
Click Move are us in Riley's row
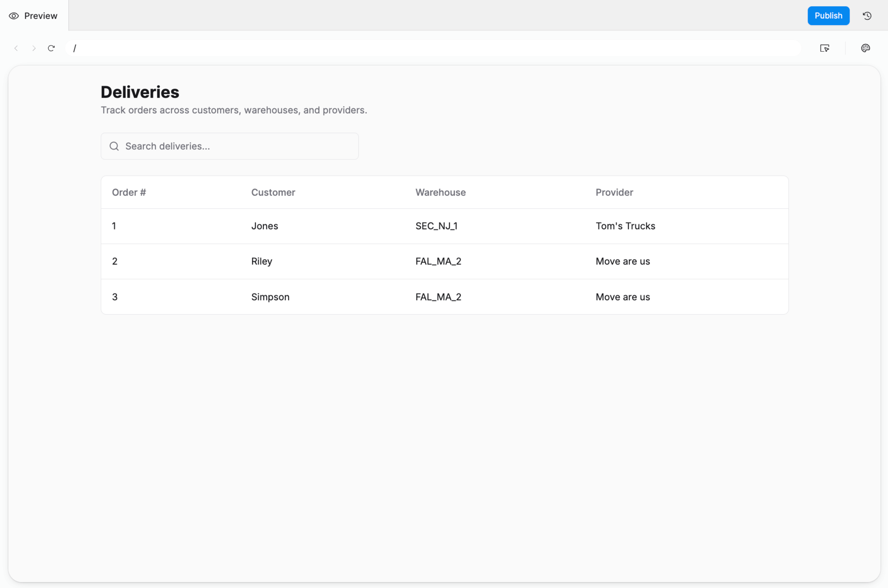click(x=623, y=261)
